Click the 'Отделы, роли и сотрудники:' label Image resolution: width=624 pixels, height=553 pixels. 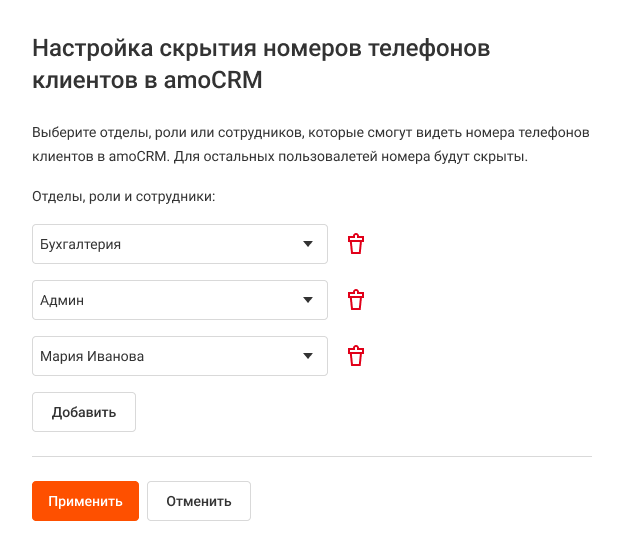(124, 197)
